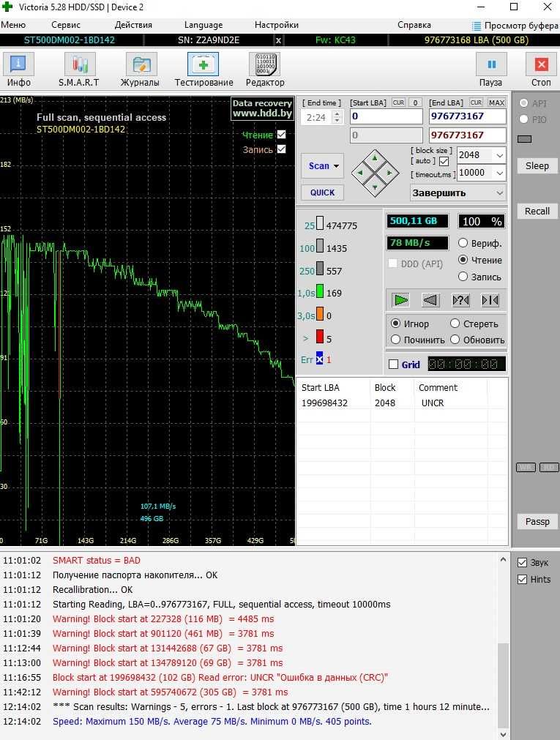The width and height of the screenshot is (560, 740).
Task: Open the Действия menu
Action: click(x=133, y=25)
